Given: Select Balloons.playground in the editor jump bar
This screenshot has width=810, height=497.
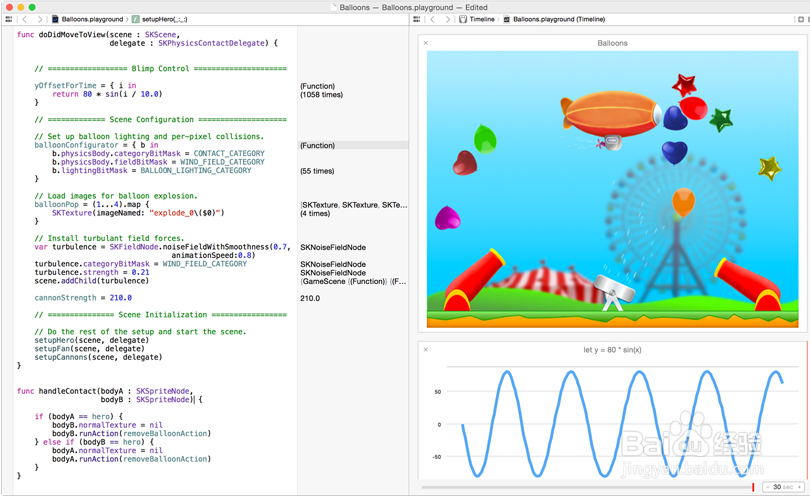Looking at the screenshot, I should pyautogui.click(x=92, y=19).
